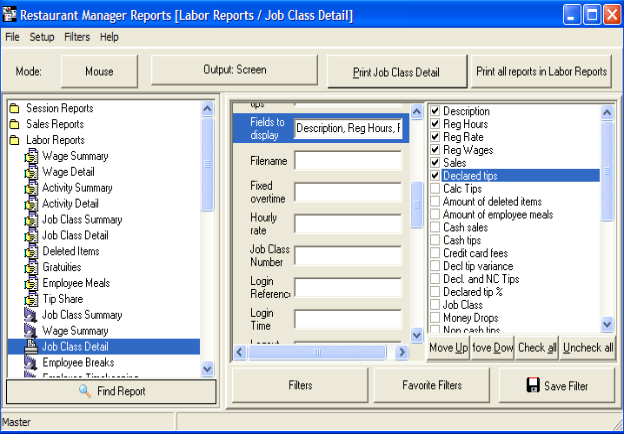The width and height of the screenshot is (624, 434).
Task: Select the lower Job Class Summary tree item
Action: [82, 315]
